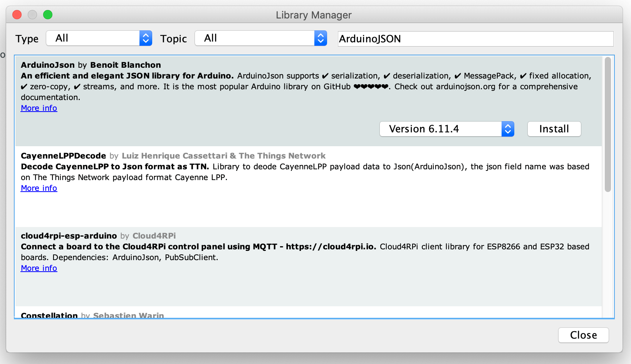Screen dimensions: 631x364
Task: Click the Cloud4RPi author name
Action: click(154, 236)
